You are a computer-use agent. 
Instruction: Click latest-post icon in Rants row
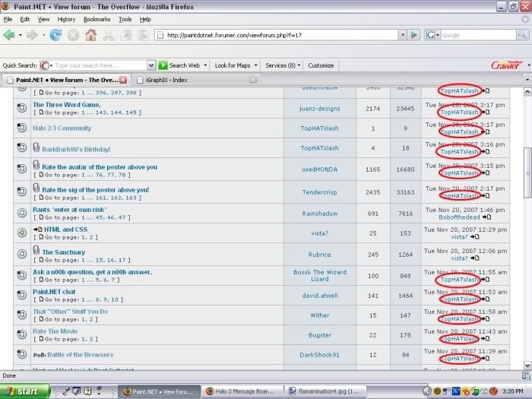[x=486, y=217]
